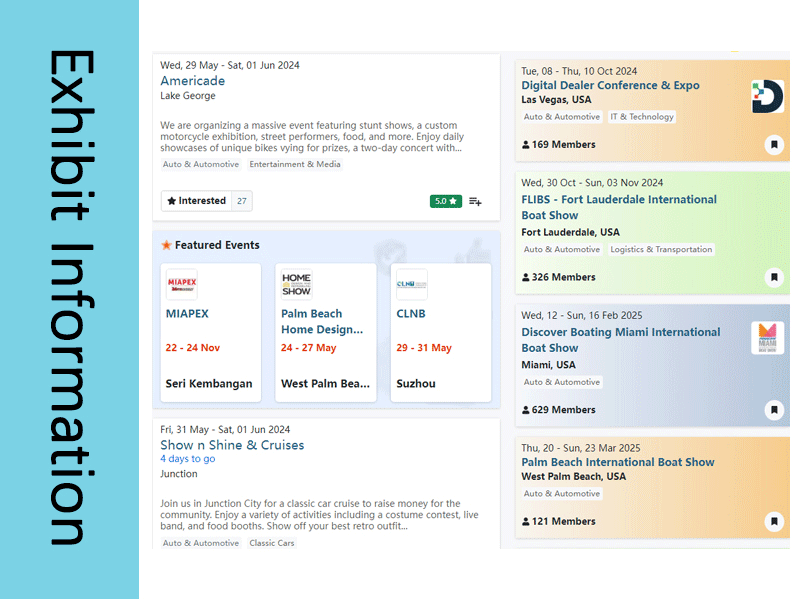The image size is (800, 600).
Task: Open the MIAPEX featured event
Action: tap(187, 314)
